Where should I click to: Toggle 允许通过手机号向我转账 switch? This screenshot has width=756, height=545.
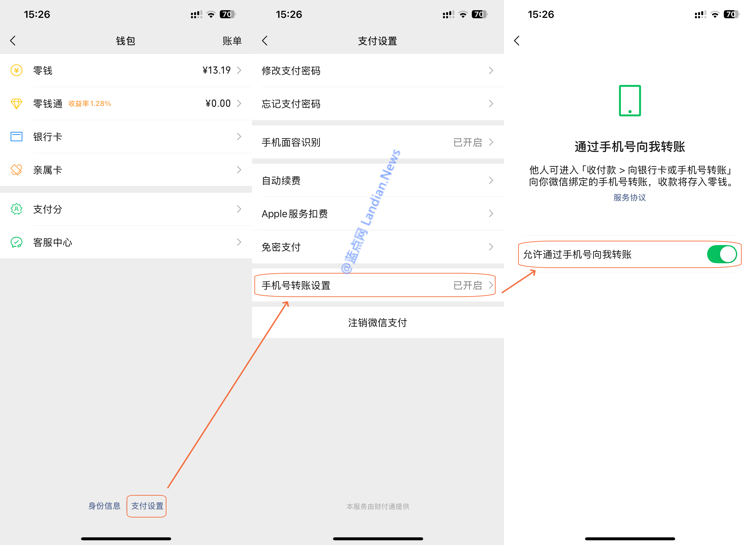pos(722,254)
